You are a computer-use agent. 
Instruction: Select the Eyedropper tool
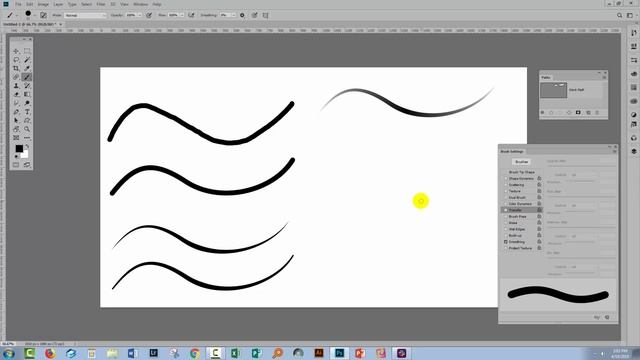point(27,68)
